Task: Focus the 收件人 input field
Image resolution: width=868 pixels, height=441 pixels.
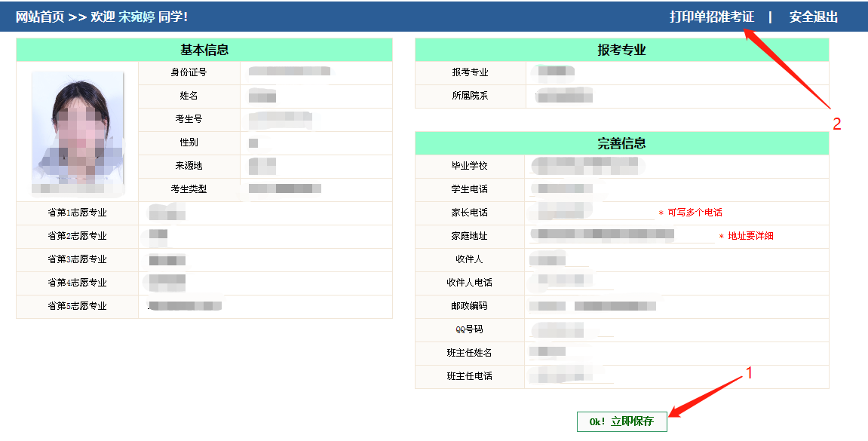Action: coord(573,259)
